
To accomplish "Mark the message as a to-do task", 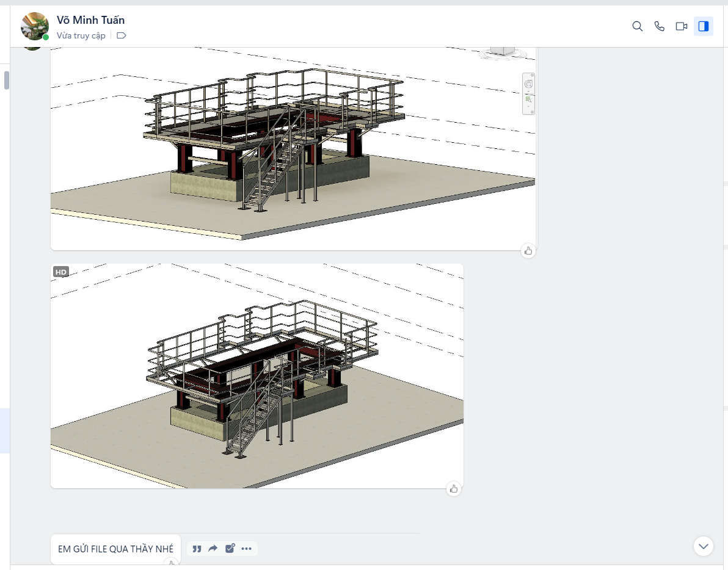I will point(230,549).
